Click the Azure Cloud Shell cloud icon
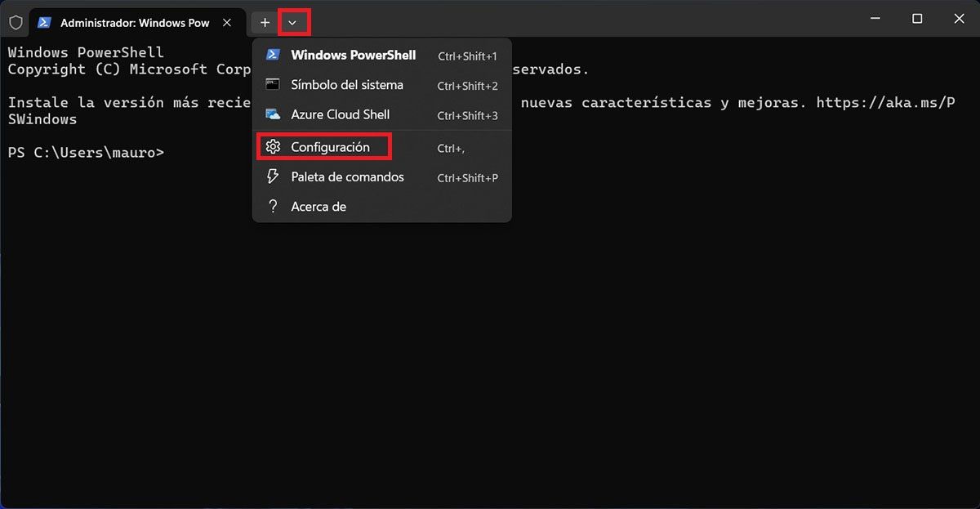 tap(274, 115)
